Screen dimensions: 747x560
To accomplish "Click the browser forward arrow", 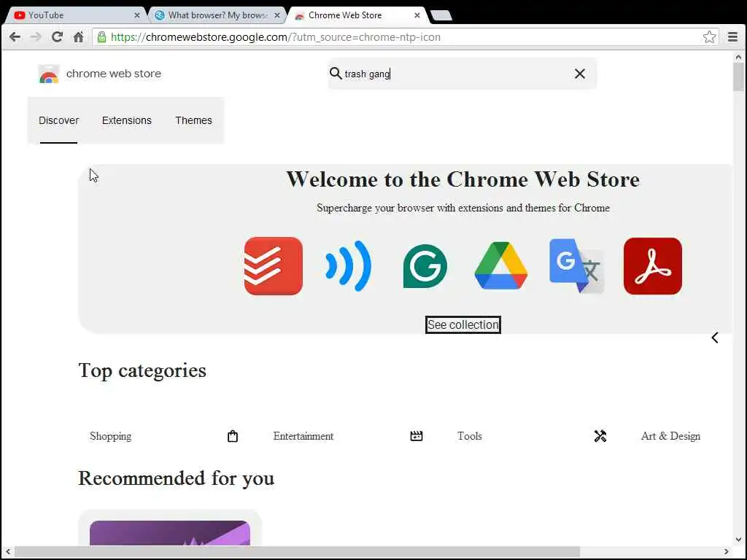I will (x=36, y=36).
